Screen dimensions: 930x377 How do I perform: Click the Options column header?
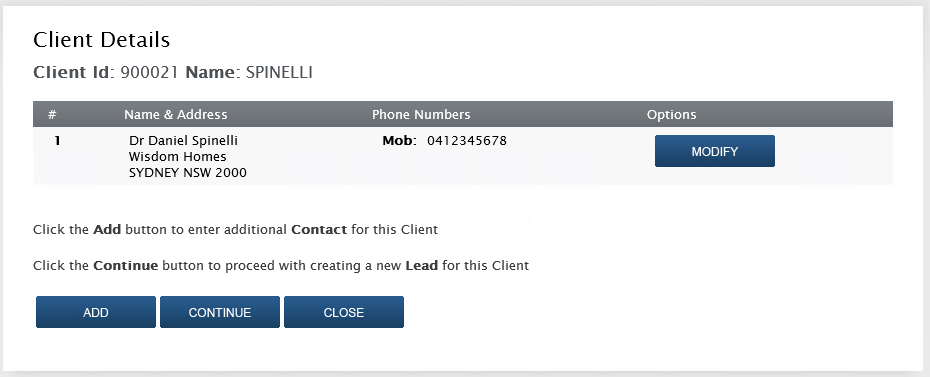(671, 114)
